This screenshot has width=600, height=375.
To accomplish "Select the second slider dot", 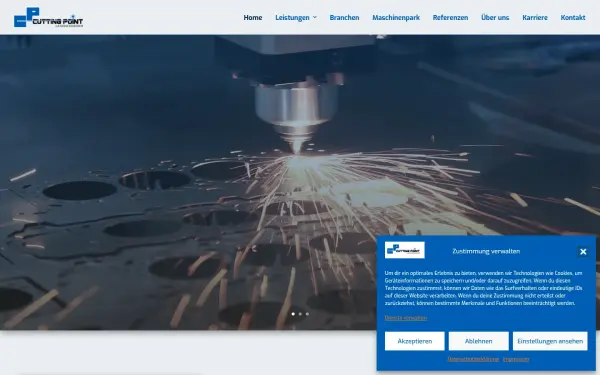I will (300, 314).
